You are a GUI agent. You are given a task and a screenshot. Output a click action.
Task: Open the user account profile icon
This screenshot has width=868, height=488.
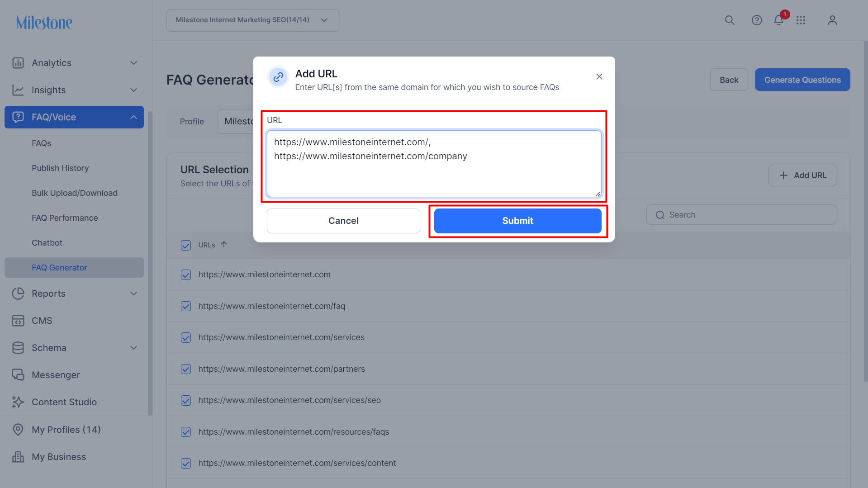click(832, 20)
